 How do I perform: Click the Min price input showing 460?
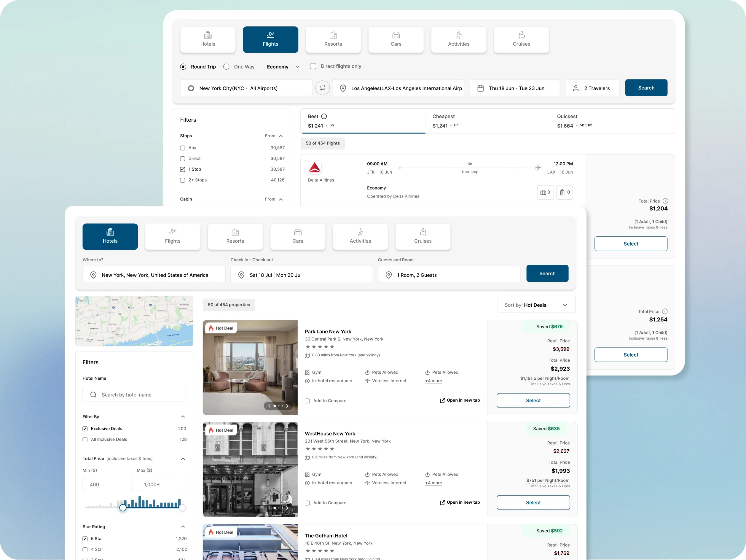107,484
